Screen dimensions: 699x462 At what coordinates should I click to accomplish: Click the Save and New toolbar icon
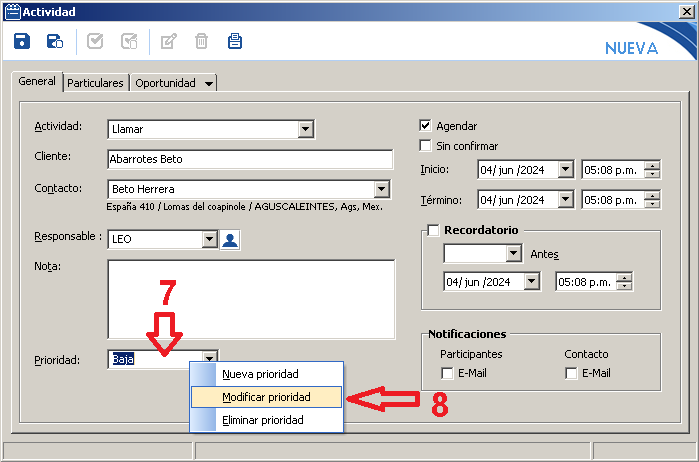[x=55, y=41]
